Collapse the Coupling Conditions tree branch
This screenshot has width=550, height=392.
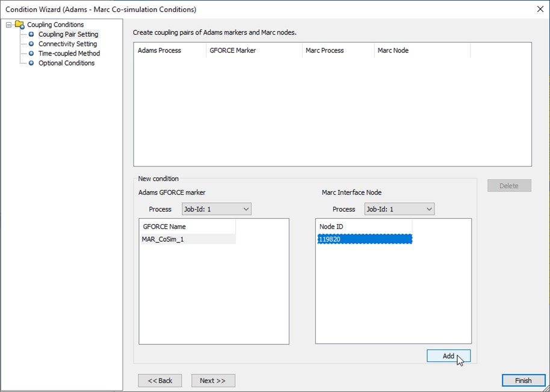pos(7,25)
